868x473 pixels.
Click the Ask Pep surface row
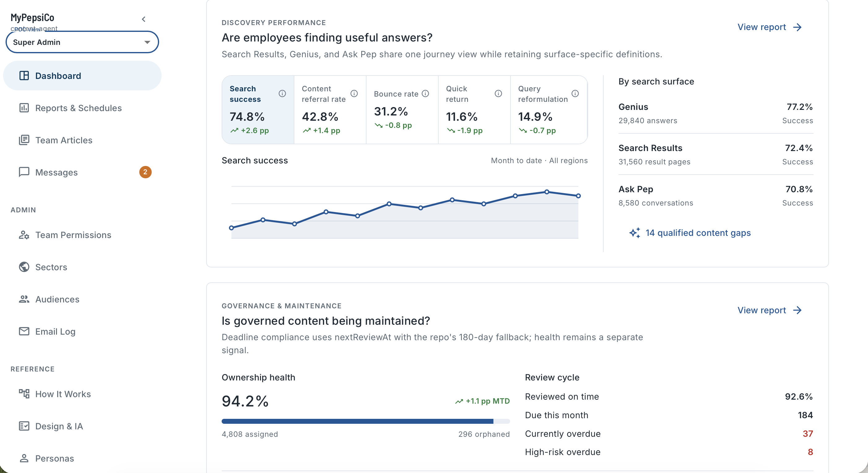pos(716,196)
